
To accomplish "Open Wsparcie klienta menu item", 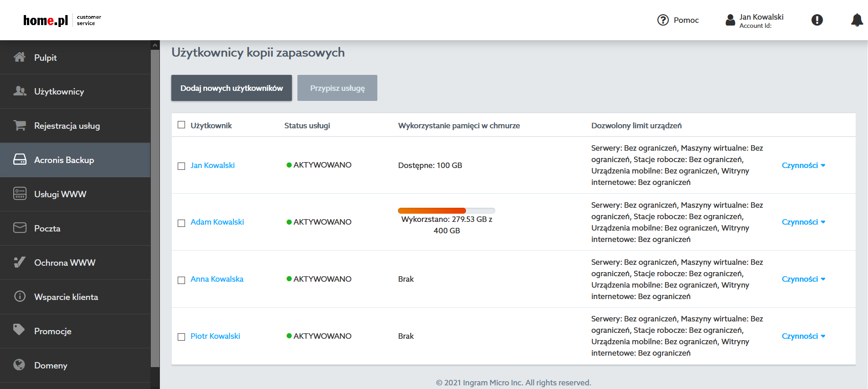I will (x=75, y=297).
